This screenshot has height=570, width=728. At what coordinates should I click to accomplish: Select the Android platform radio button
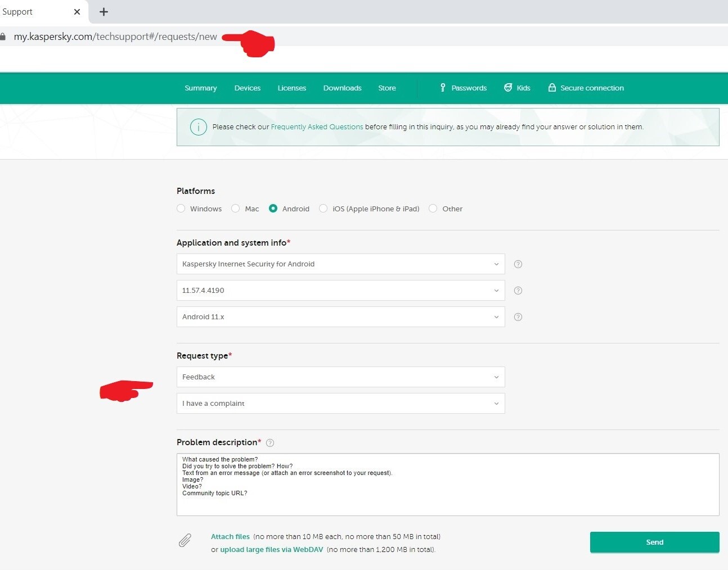click(273, 209)
